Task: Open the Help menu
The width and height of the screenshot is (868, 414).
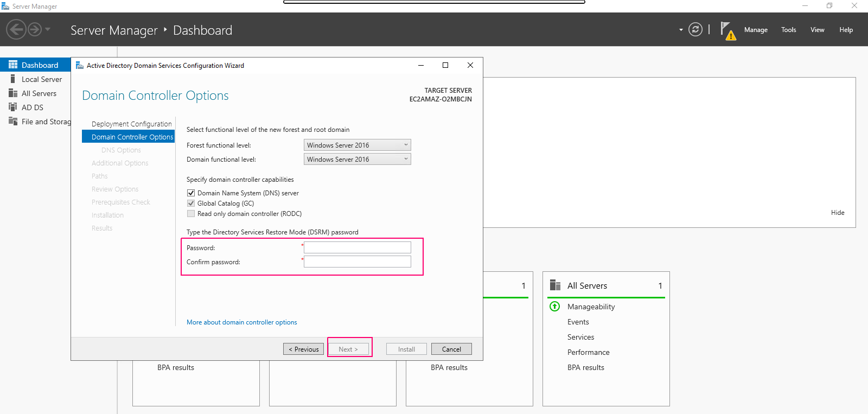Action: click(846, 30)
